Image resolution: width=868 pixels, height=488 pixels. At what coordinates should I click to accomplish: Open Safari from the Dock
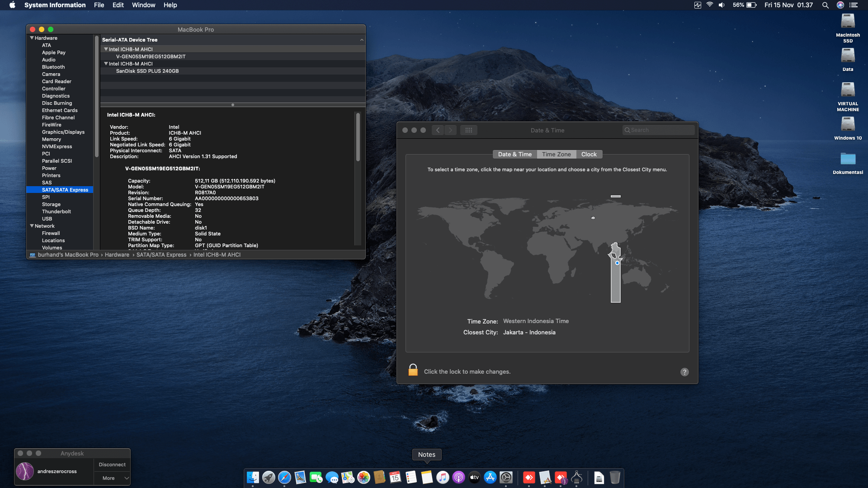[283, 478]
